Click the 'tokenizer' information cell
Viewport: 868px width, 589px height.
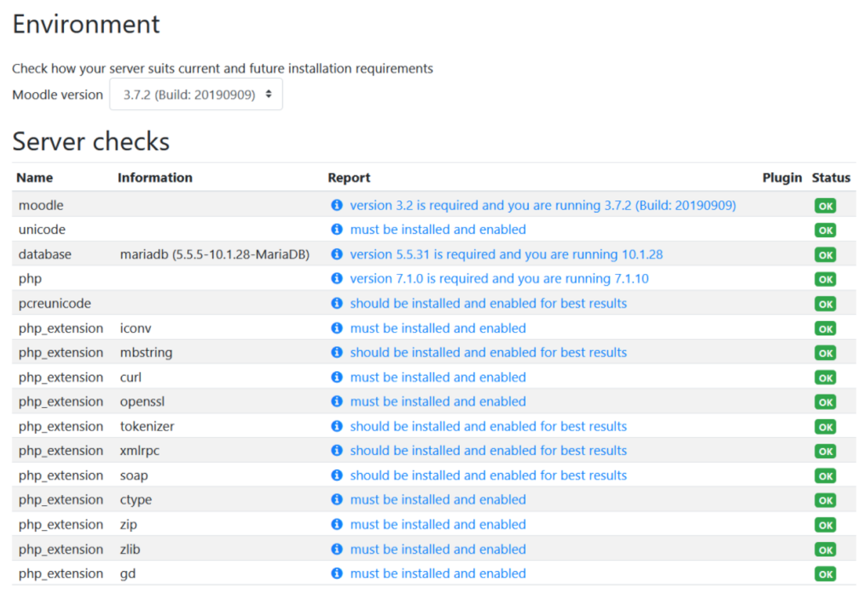[147, 427]
